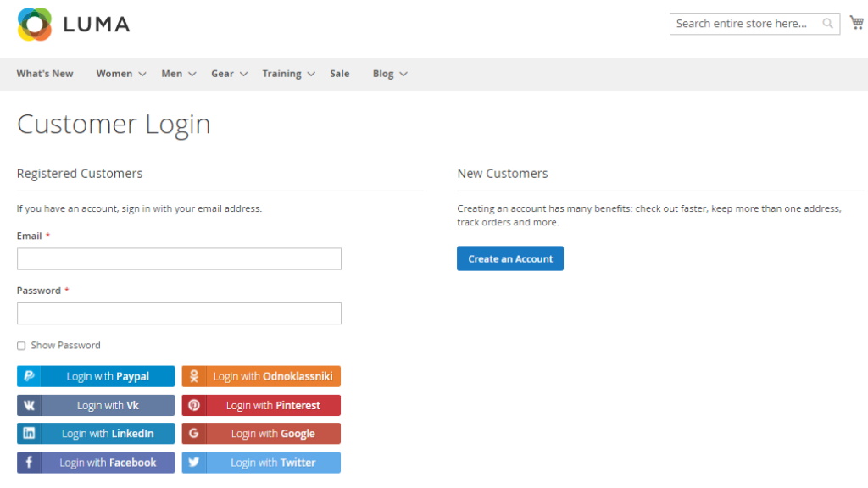The width and height of the screenshot is (868, 488).
Task: Click the Facebook f icon
Action: tap(29, 463)
